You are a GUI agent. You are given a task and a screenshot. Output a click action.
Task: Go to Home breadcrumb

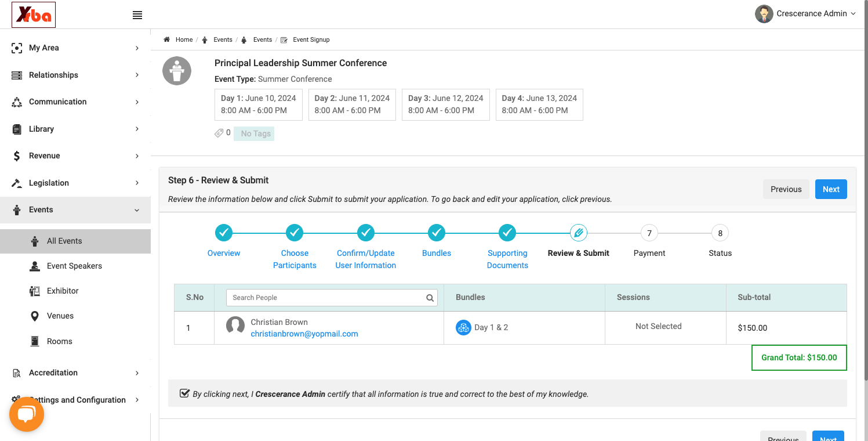(x=184, y=39)
